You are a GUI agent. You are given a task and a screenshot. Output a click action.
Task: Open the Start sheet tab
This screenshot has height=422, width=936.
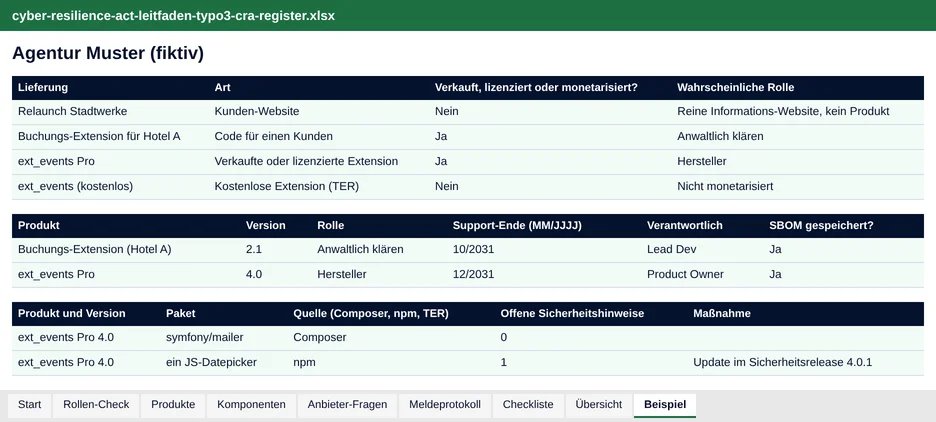click(29, 405)
